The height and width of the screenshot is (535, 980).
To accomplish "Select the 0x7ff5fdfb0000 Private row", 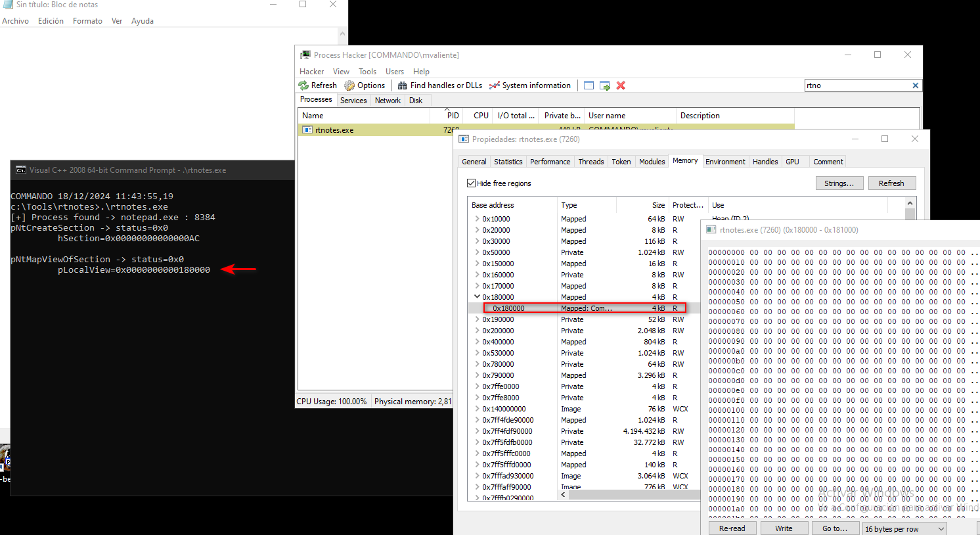I will tap(584, 442).
